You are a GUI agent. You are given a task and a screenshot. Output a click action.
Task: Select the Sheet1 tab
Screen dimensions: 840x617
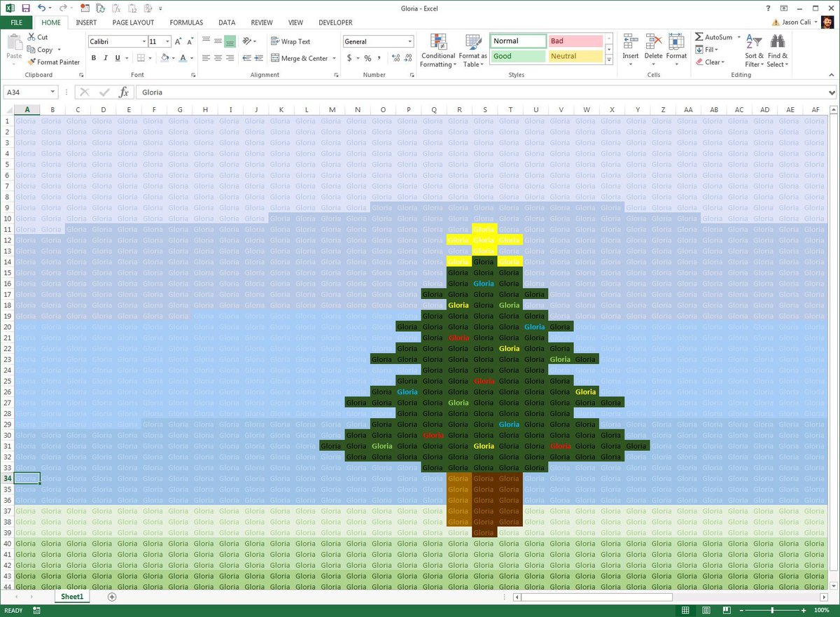click(71, 597)
